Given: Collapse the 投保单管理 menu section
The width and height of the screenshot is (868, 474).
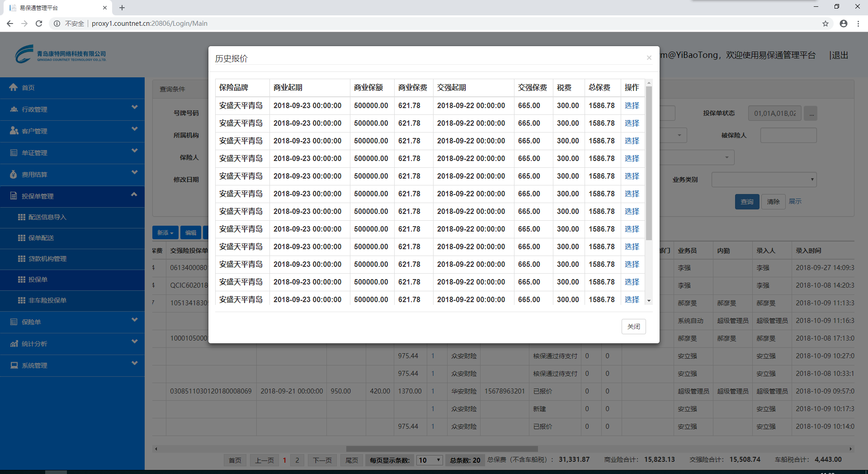Looking at the screenshot, I should click(134, 194).
